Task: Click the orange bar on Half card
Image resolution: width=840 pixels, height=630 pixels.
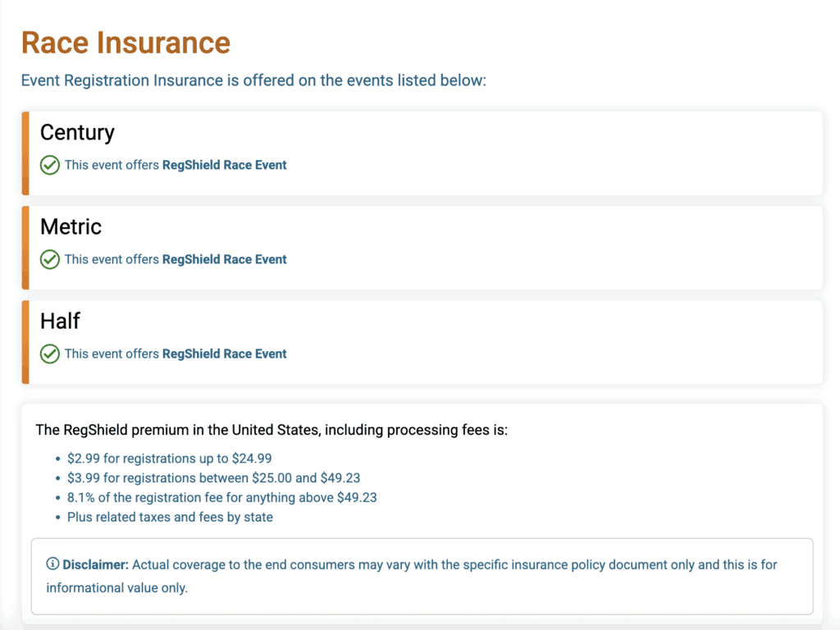Action: (25, 342)
